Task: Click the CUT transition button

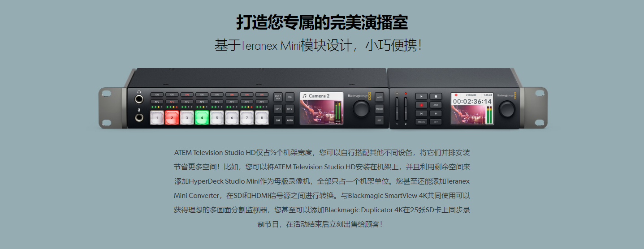Action: click(x=278, y=120)
